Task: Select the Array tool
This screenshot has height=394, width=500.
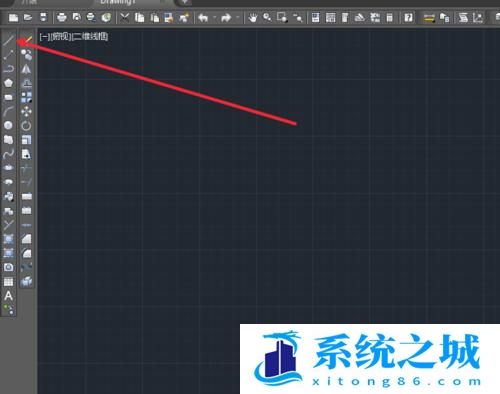Action: pyautogui.click(x=26, y=97)
